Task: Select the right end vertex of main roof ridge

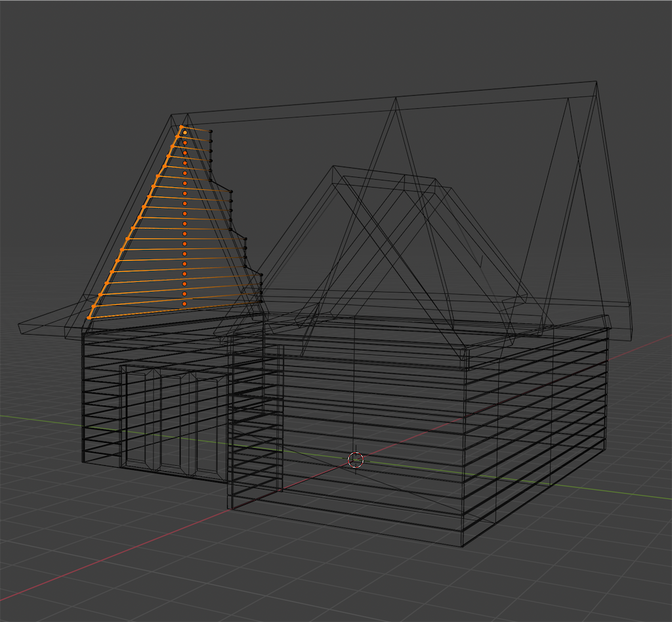Action: 596,81
